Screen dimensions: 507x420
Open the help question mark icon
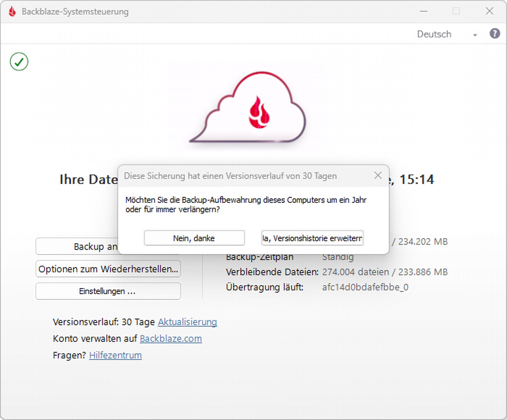click(x=495, y=34)
